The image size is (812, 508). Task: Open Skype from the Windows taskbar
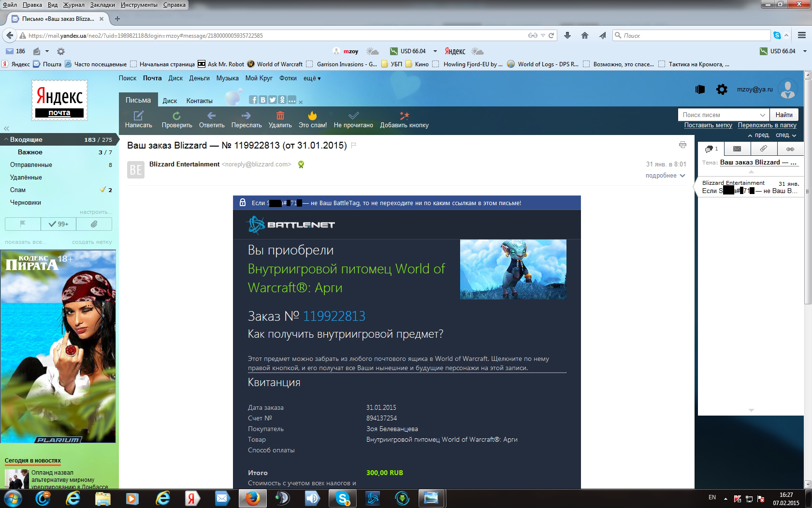click(x=343, y=498)
